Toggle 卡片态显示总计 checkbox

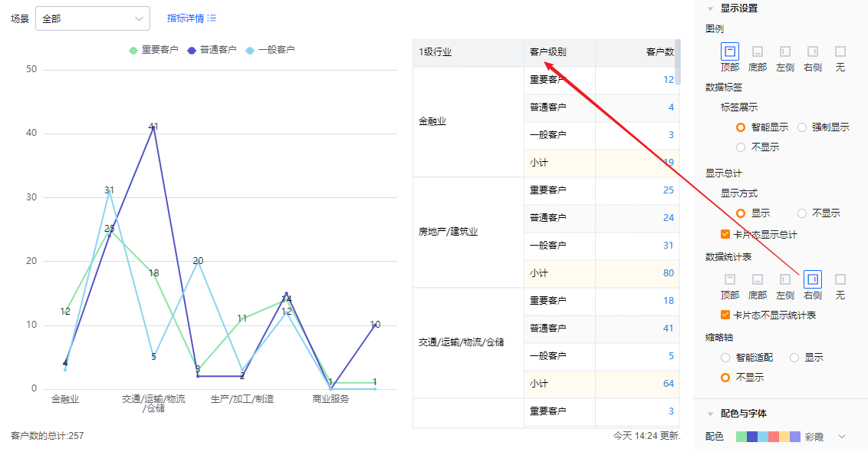pyautogui.click(x=725, y=234)
